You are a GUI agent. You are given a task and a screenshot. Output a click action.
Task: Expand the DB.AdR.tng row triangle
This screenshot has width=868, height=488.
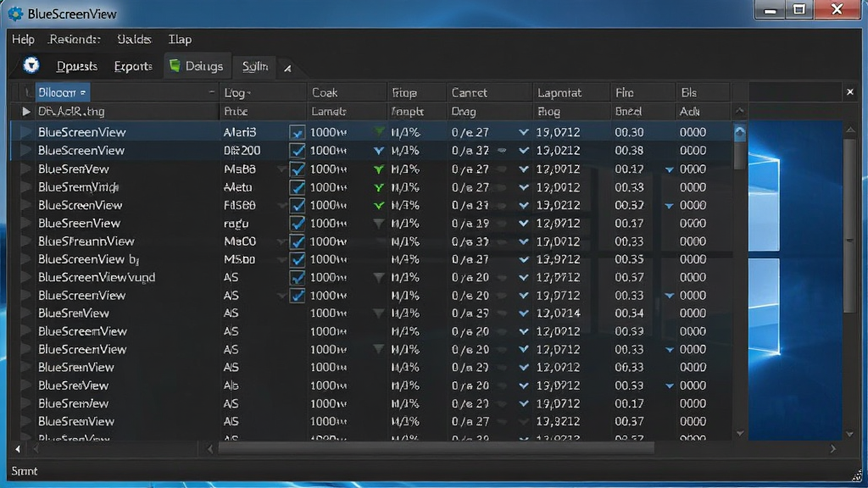(x=25, y=111)
